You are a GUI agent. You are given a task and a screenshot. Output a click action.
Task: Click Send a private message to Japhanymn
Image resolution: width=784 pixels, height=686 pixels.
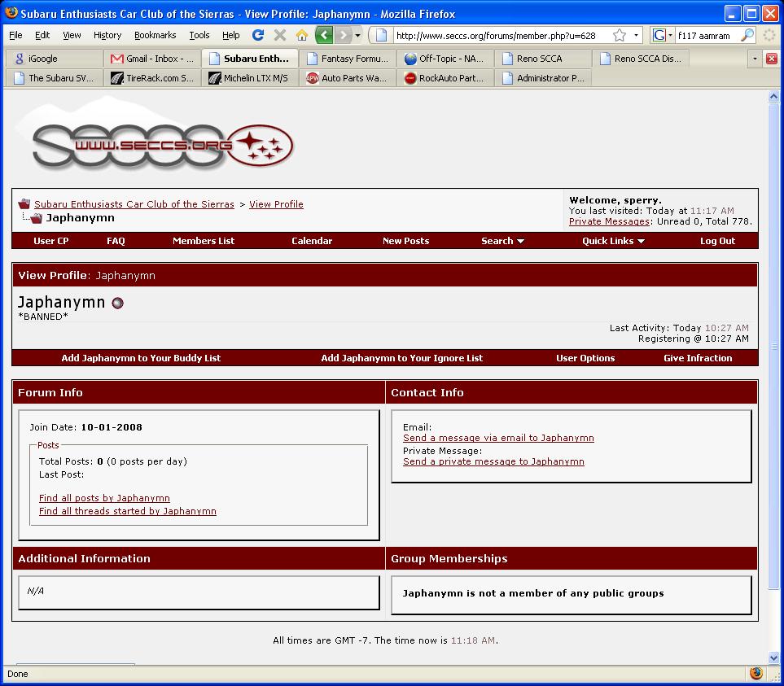[x=493, y=461]
